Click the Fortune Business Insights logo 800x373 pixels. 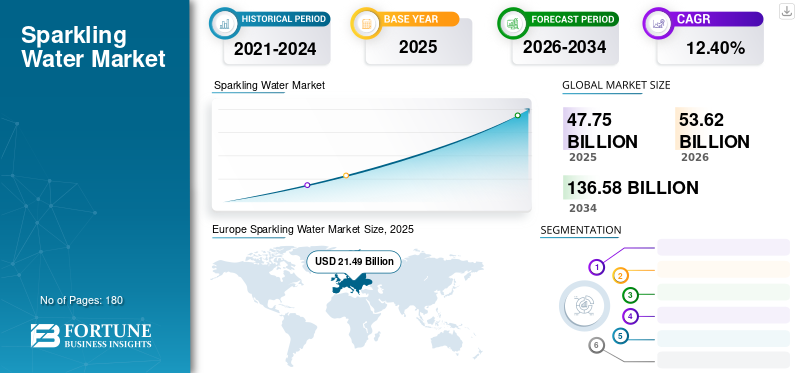[x=91, y=335]
